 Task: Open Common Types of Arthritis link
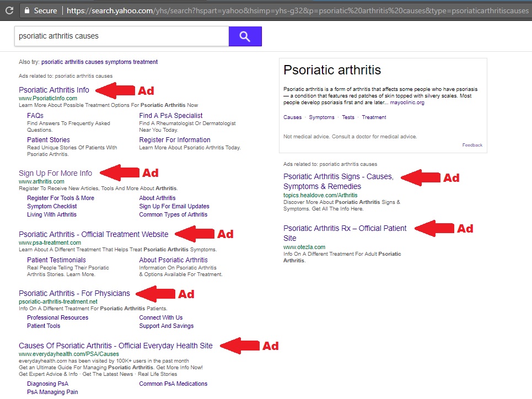coord(173,214)
